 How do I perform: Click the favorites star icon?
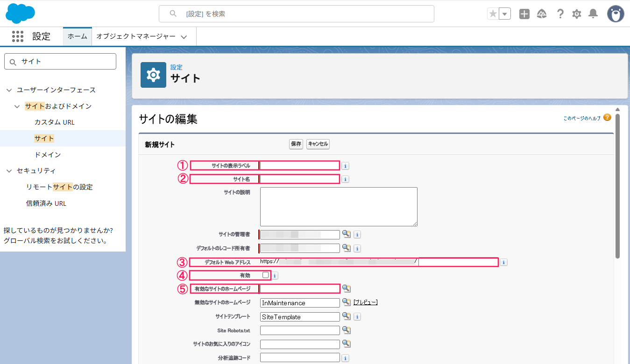tap(493, 14)
